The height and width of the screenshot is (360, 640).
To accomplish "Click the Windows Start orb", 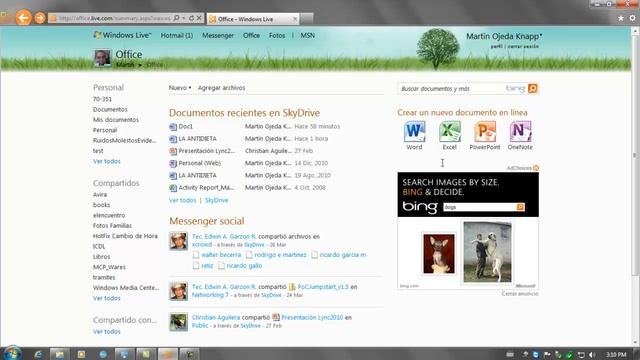I will pos(12,353).
